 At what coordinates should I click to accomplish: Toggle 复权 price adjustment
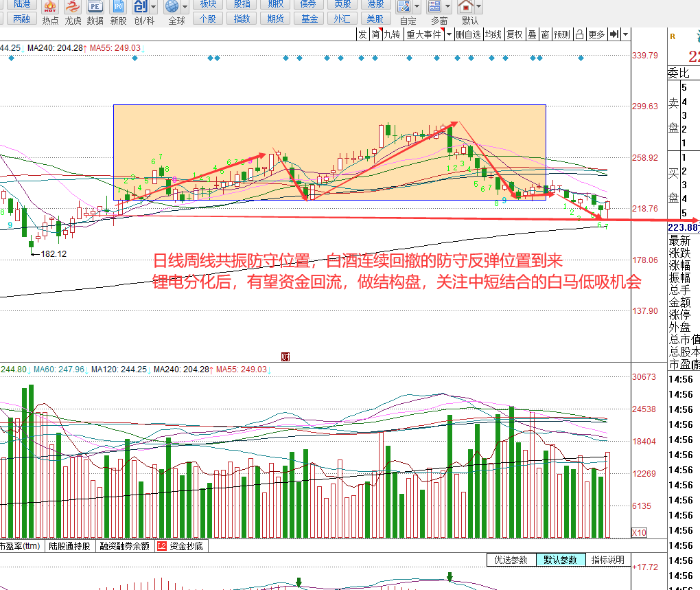(515, 34)
